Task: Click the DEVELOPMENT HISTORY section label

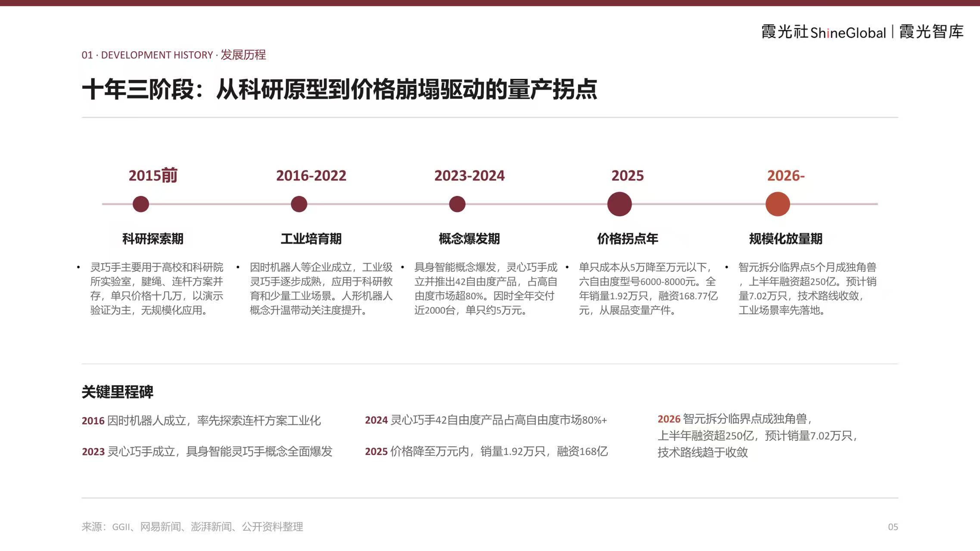Action: coord(174,55)
